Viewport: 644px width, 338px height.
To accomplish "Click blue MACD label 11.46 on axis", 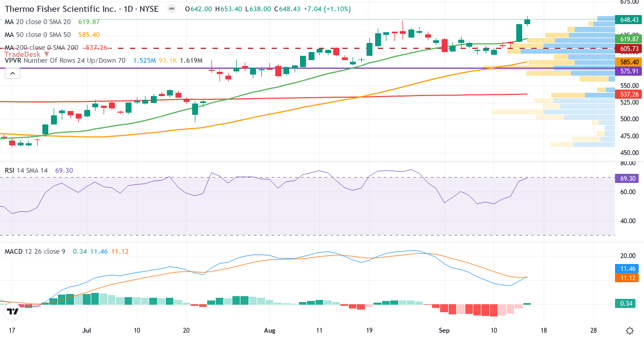I will click(627, 269).
